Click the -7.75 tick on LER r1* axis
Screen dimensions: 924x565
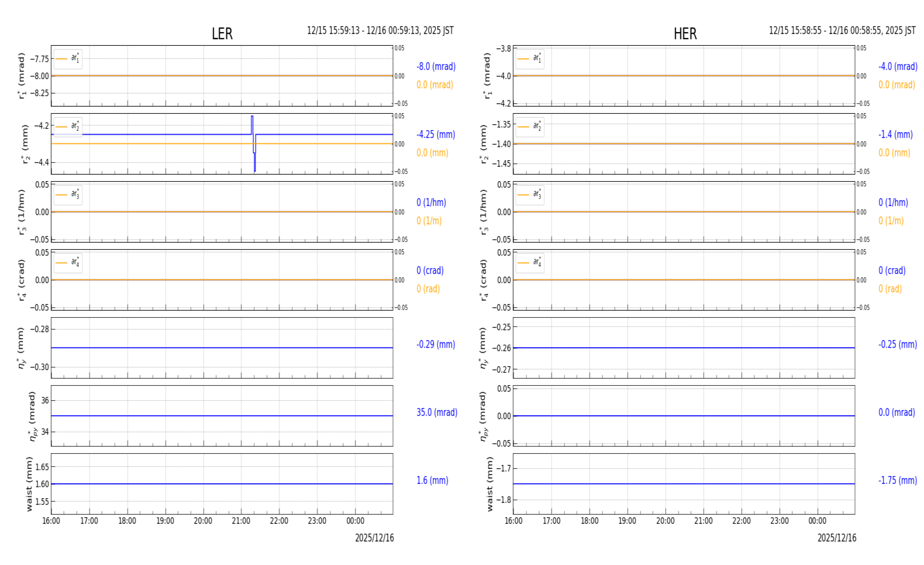(x=39, y=59)
